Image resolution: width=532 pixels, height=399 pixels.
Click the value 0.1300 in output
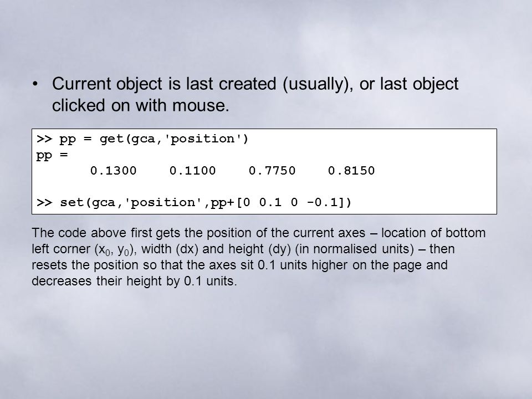[113, 171]
